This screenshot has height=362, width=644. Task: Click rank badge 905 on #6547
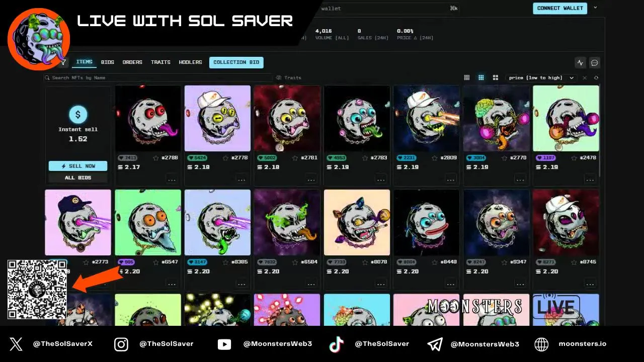tap(126, 262)
